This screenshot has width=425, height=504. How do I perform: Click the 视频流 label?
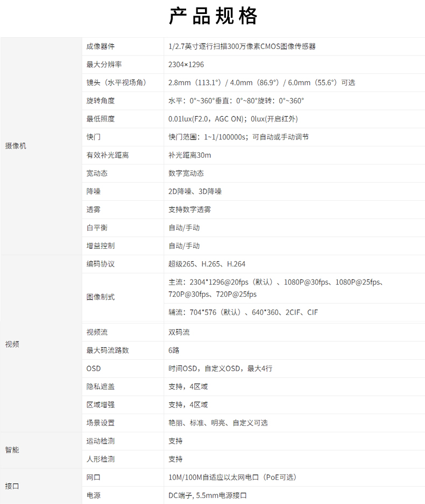click(x=97, y=332)
